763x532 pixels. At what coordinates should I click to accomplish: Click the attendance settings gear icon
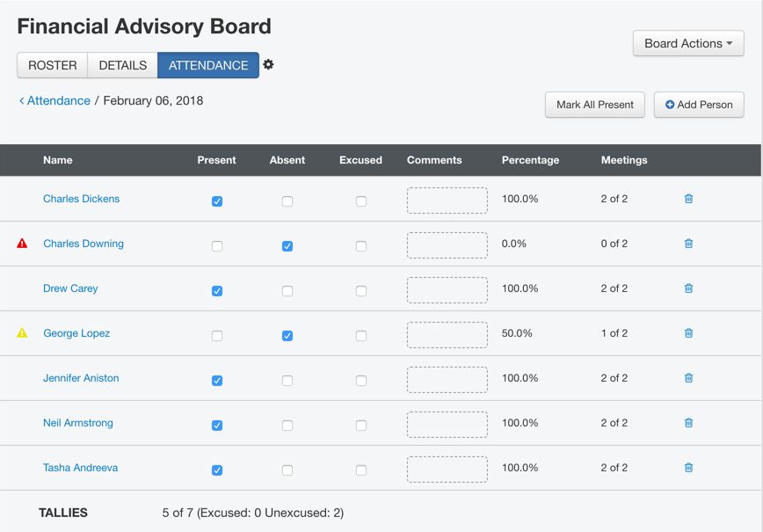click(x=268, y=65)
